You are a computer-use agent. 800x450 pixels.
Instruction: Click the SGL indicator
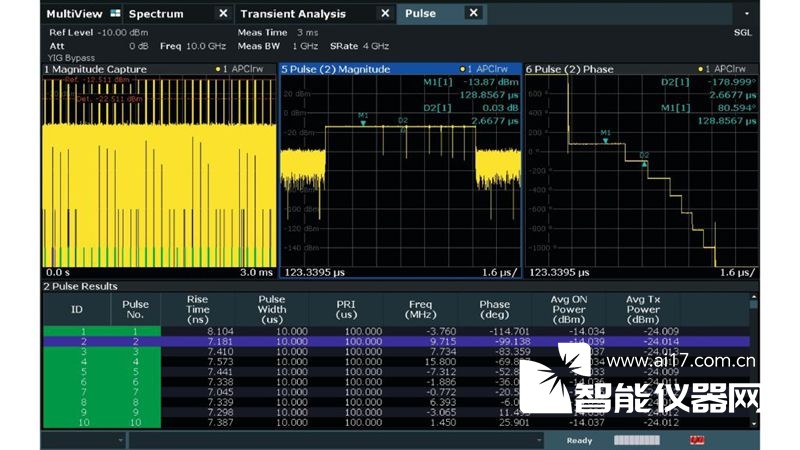pos(742,33)
